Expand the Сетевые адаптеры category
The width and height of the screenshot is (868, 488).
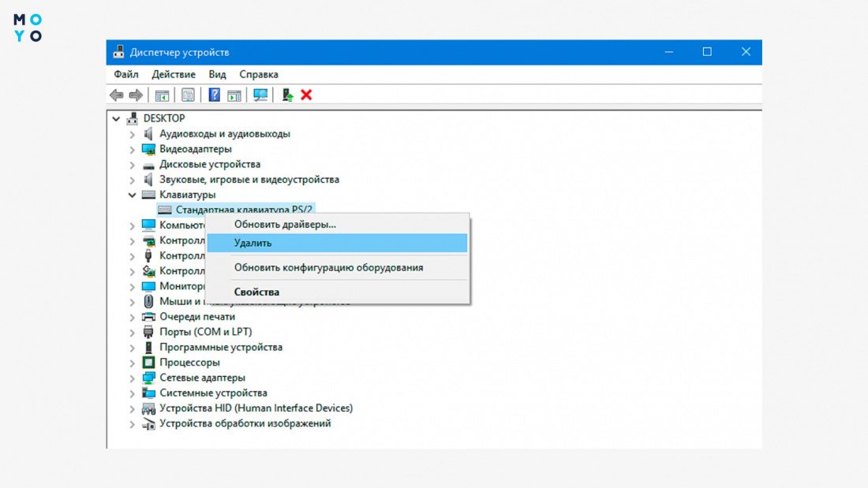[132, 378]
